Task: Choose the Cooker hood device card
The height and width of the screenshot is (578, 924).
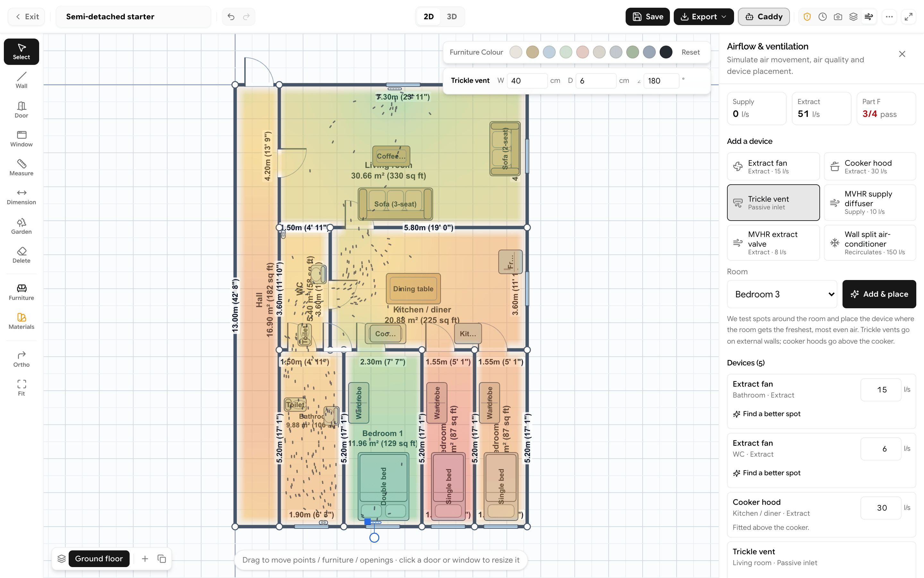Action: [869, 166]
